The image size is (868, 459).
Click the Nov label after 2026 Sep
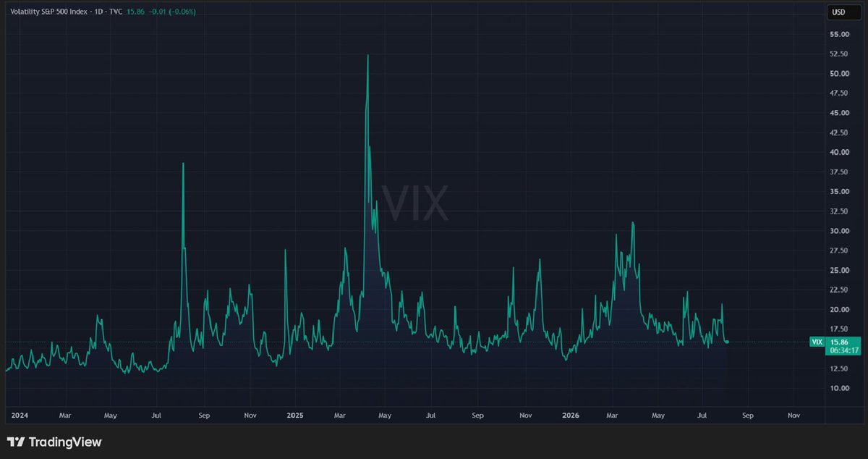(x=793, y=416)
